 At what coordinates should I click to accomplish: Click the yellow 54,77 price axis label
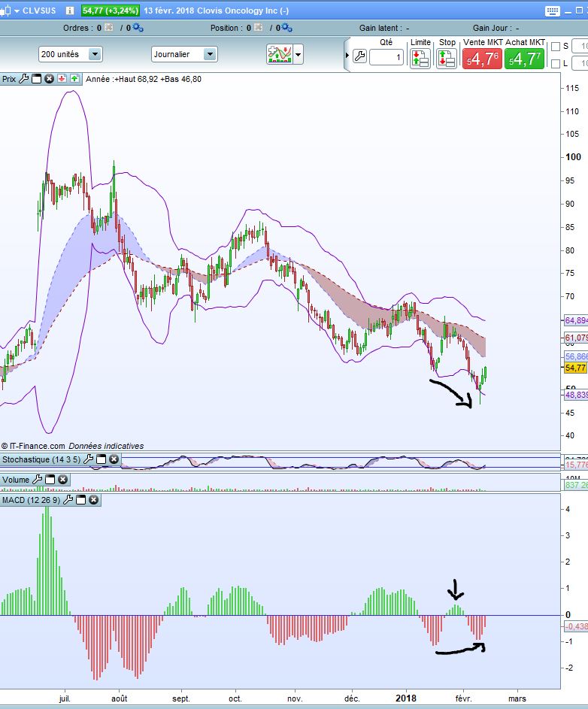pos(575,368)
